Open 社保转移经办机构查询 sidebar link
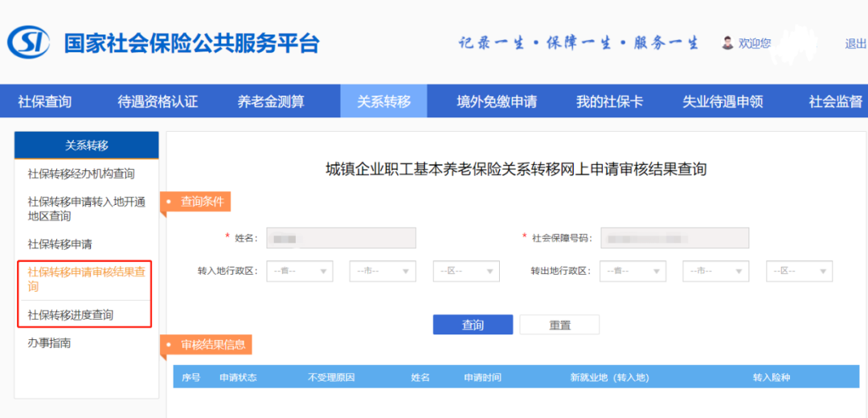Screen dimensions: 868x418 click(81, 174)
